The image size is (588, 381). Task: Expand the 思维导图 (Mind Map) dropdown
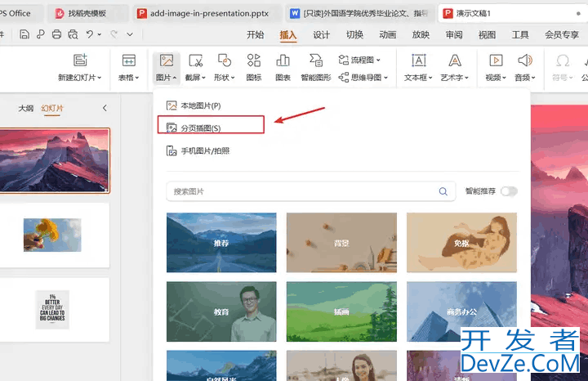pyautogui.click(x=364, y=77)
